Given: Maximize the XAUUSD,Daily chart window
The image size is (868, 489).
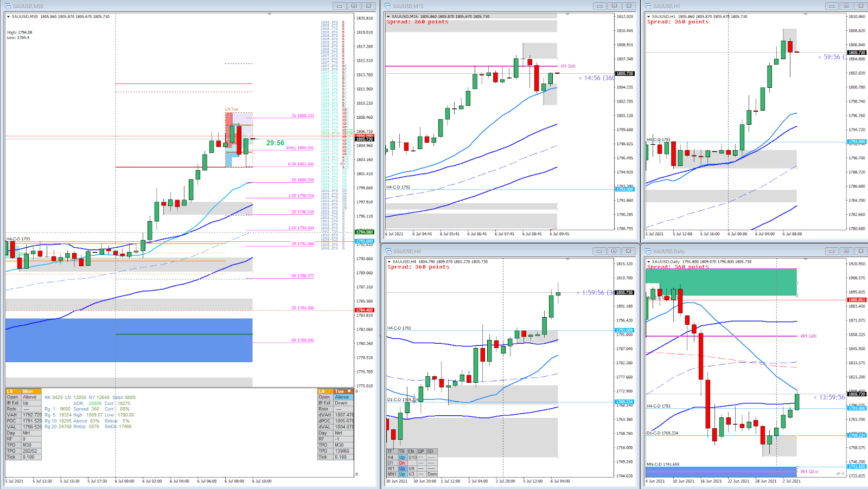Looking at the screenshot, I should [846, 251].
